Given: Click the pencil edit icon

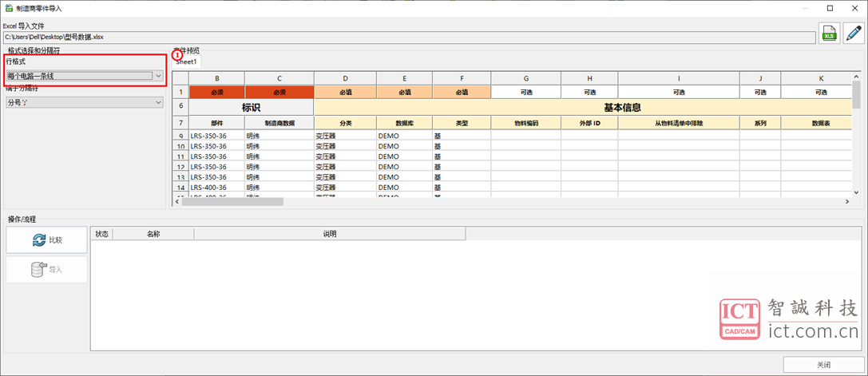Looking at the screenshot, I should click(854, 34).
